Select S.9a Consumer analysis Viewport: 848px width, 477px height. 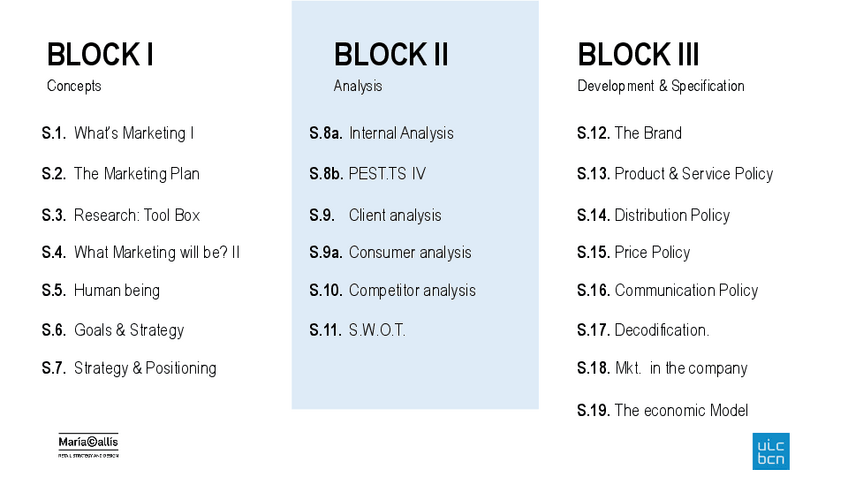(x=390, y=253)
